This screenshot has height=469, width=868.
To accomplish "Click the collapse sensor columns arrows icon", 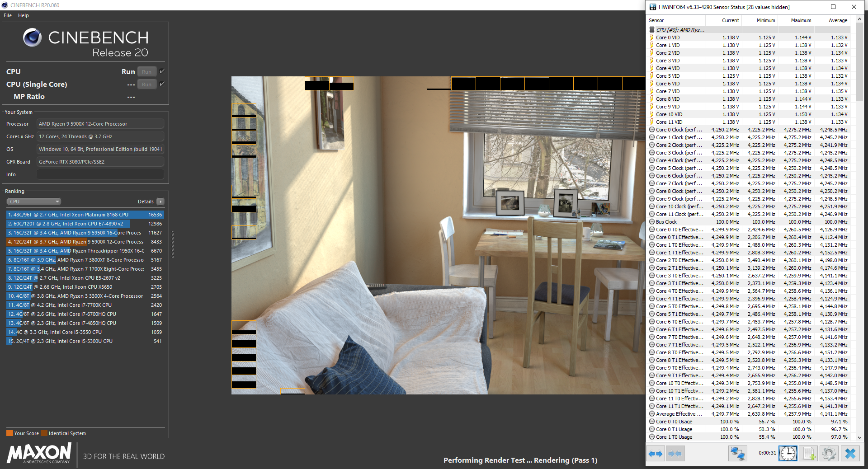I will 675,453.
